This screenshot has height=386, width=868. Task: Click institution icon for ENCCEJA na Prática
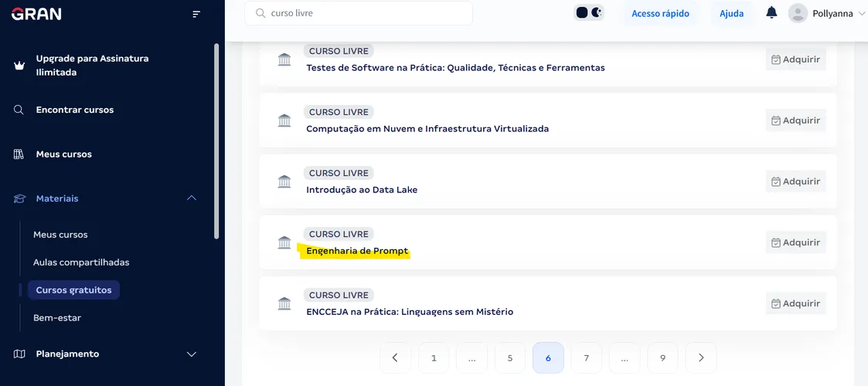click(284, 303)
